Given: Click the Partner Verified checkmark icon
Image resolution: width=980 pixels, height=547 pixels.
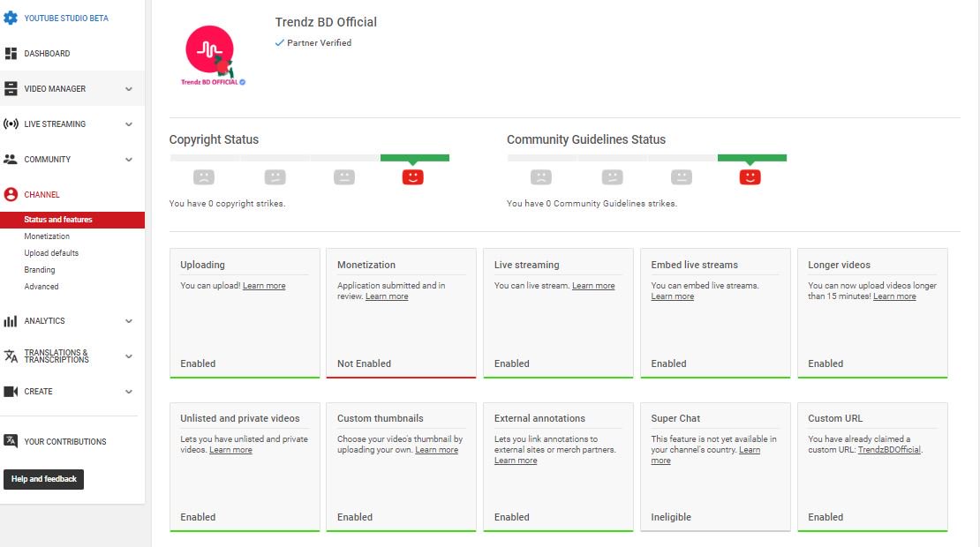Looking at the screenshot, I should 279,42.
